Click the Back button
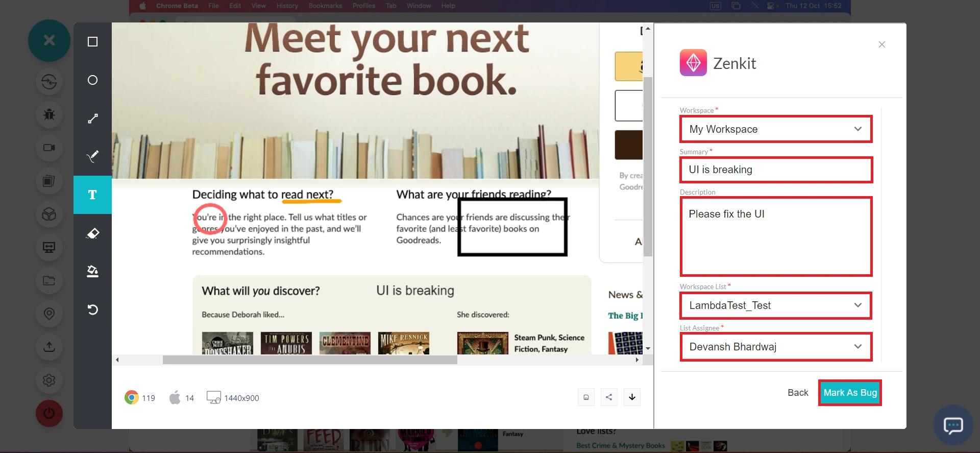 797,393
